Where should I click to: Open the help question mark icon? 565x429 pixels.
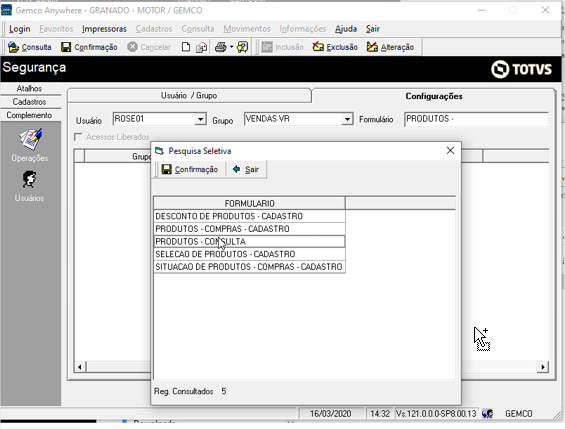243,47
